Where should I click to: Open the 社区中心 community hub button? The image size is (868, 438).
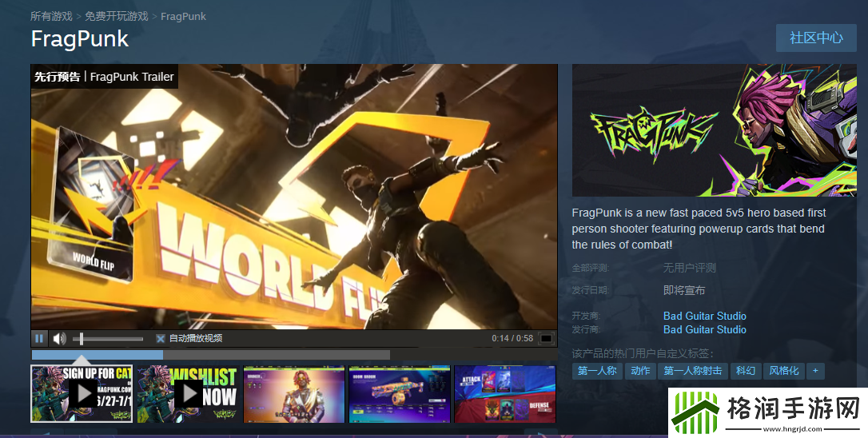(816, 38)
